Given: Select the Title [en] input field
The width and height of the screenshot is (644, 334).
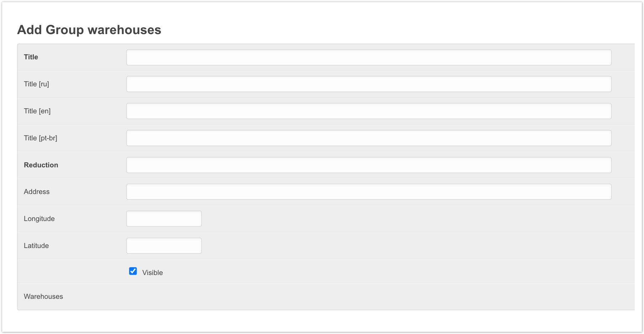Looking at the screenshot, I should (369, 111).
